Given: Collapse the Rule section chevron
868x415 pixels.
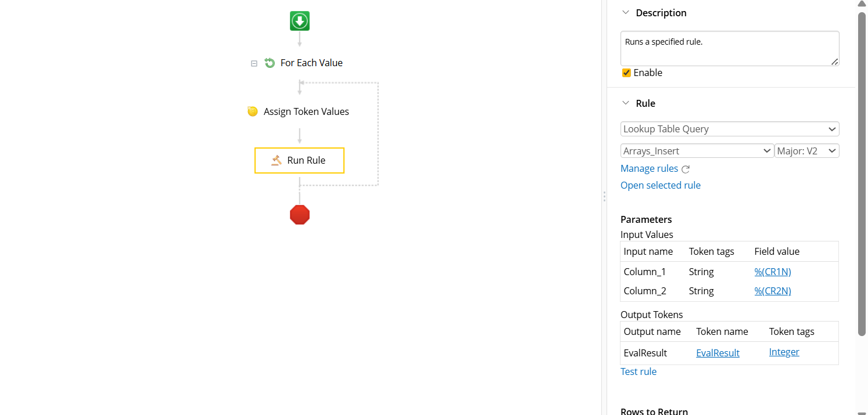Looking at the screenshot, I should [x=626, y=103].
